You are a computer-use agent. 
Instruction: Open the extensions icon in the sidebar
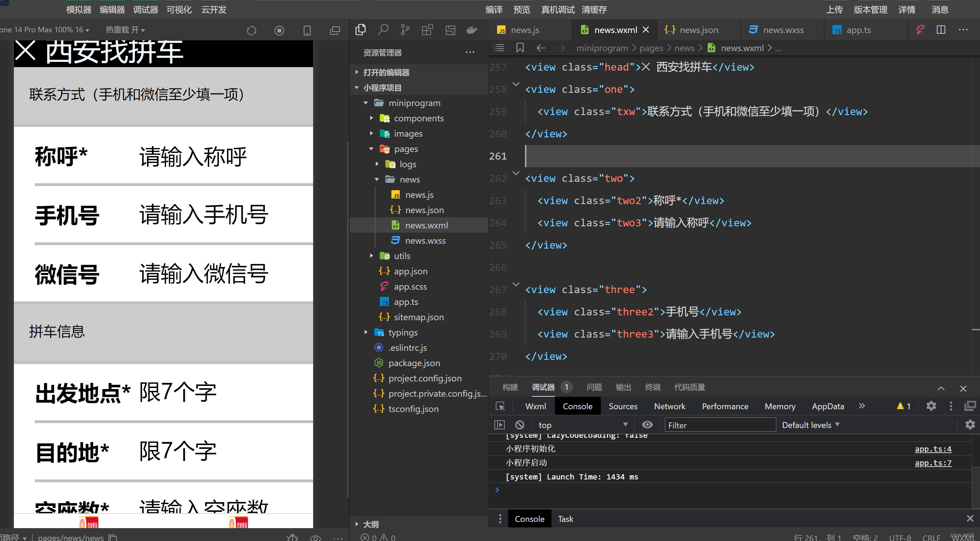click(x=427, y=30)
